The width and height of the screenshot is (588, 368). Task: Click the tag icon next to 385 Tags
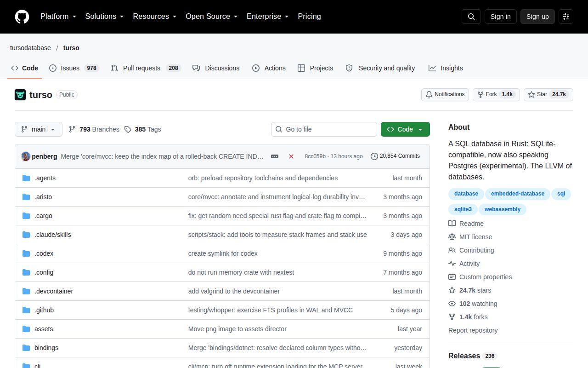point(128,129)
